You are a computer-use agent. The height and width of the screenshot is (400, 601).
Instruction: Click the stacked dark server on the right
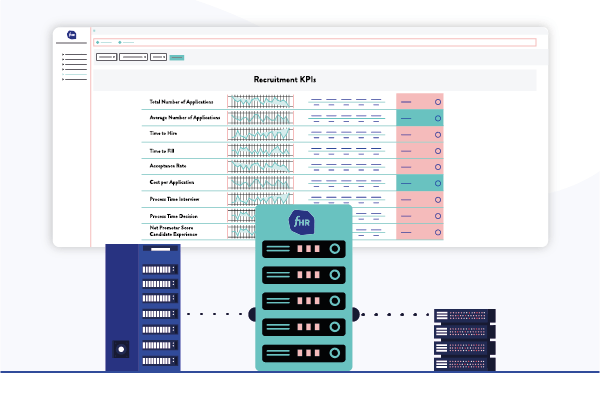[465, 340]
